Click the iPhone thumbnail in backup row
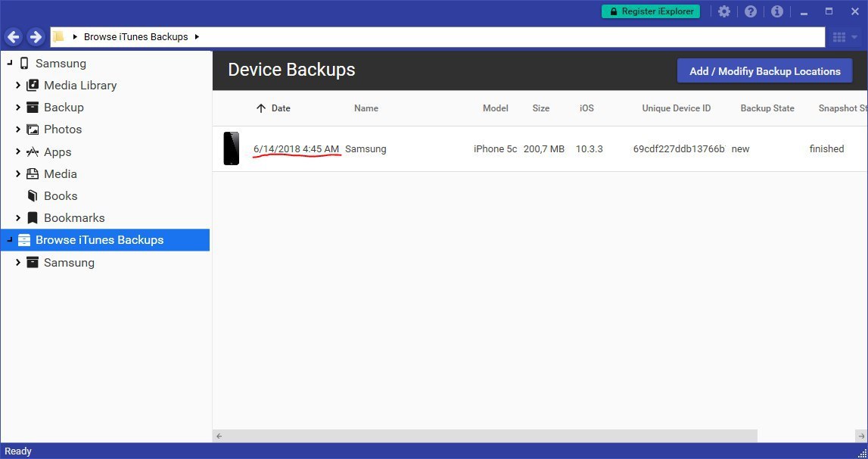 click(232, 148)
